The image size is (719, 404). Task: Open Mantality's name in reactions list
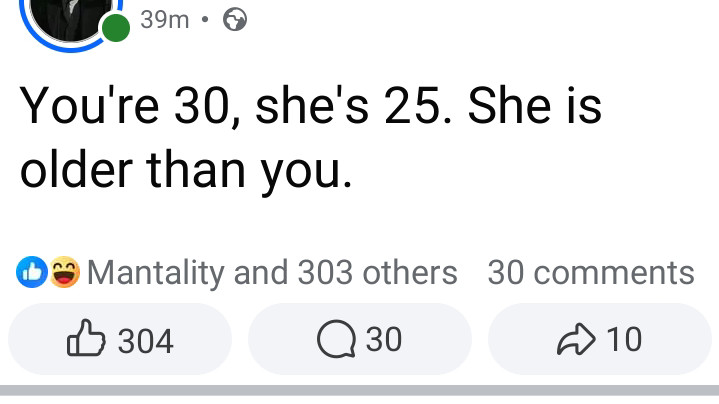pyautogui.click(x=157, y=272)
